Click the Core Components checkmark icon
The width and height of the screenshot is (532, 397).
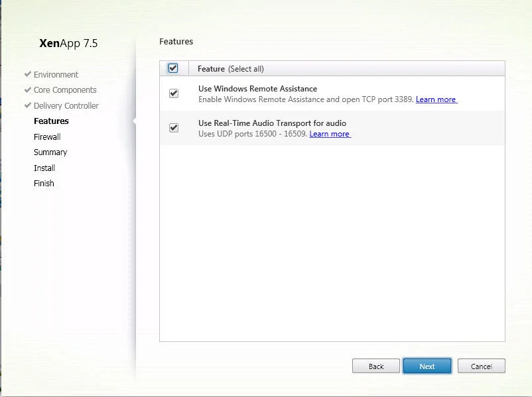(x=28, y=89)
